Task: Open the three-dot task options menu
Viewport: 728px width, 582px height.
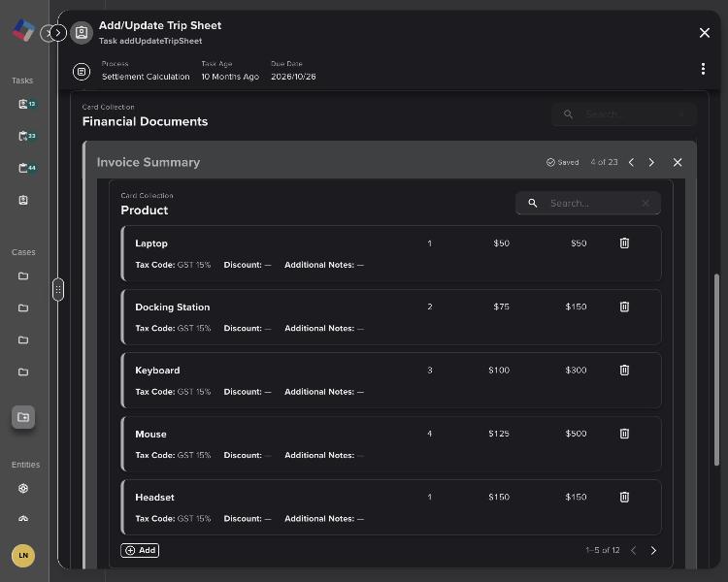Action: point(703,69)
